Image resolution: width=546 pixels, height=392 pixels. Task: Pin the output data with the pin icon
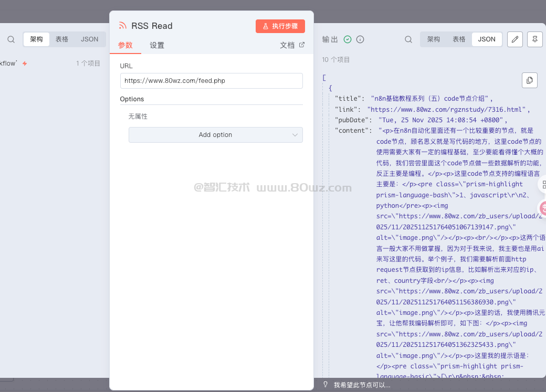coord(534,39)
